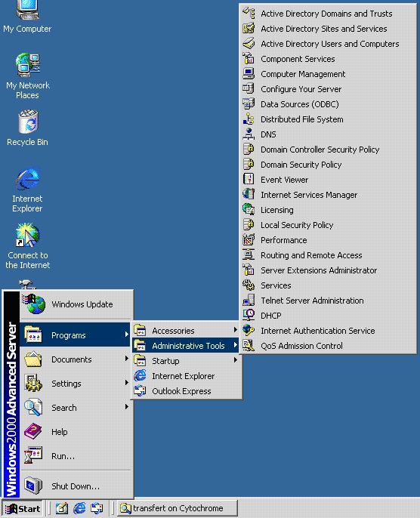Select the Startup folder label
Image resolution: width=420 pixels, height=518 pixels.
[x=165, y=361]
